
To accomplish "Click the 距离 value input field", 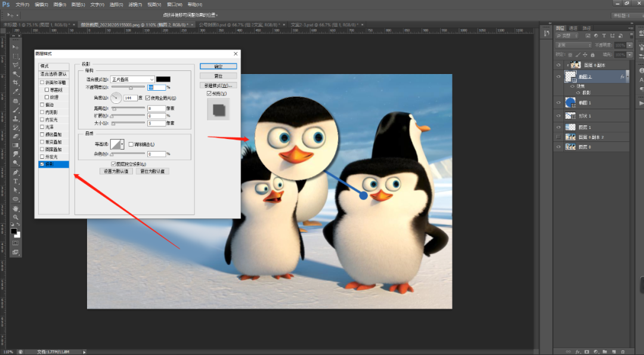I will pos(156,109).
